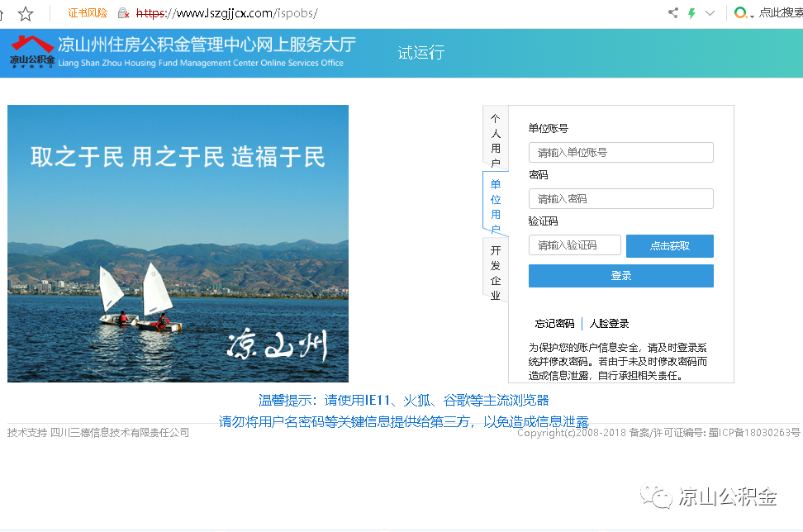
Task: Click the 单位账号 account input field
Action: coord(620,152)
